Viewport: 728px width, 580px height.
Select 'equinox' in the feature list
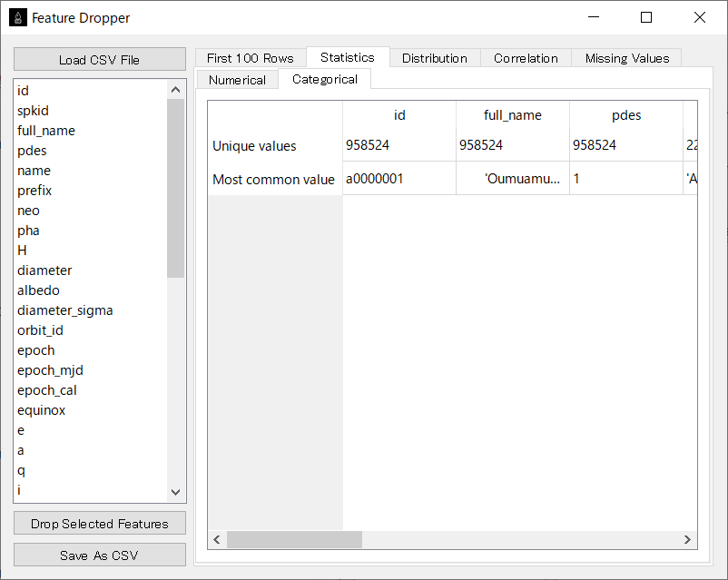click(91, 410)
